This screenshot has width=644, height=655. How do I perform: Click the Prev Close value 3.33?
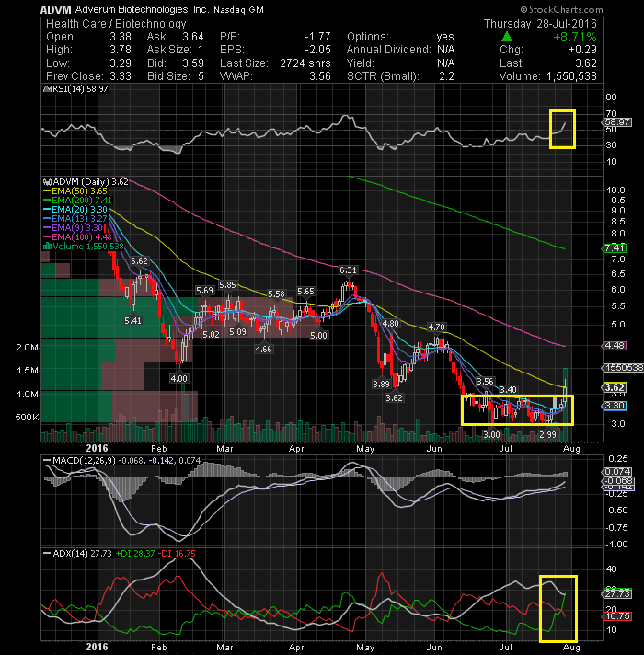[121, 76]
